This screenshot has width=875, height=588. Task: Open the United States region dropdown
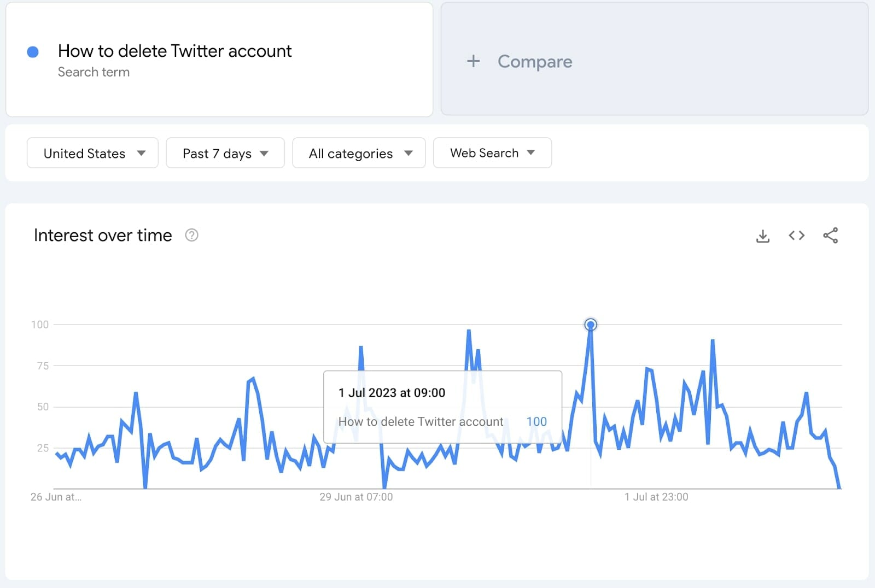(92, 153)
